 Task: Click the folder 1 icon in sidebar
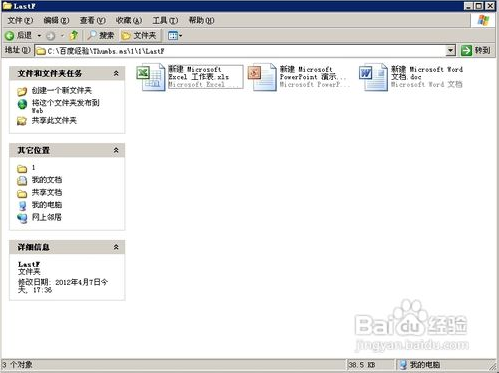22,169
